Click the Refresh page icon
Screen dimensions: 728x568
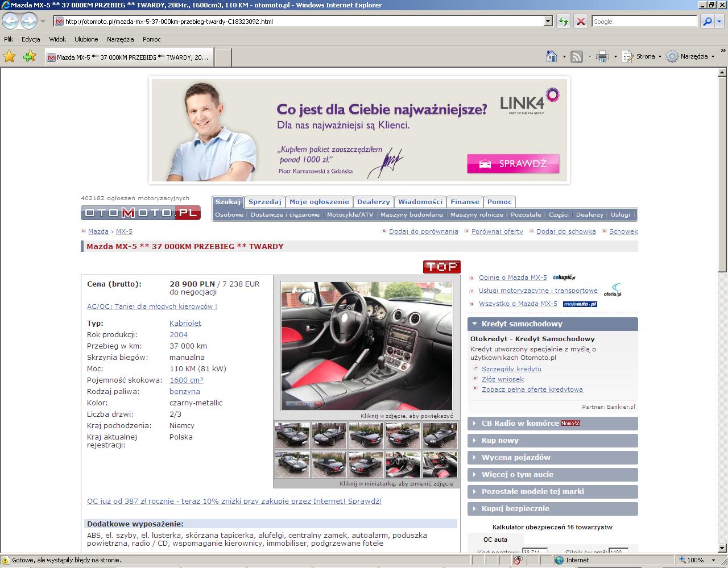click(564, 22)
